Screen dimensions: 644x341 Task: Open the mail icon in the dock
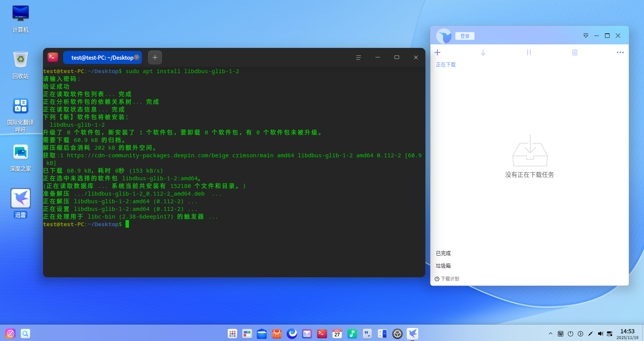tap(307, 334)
